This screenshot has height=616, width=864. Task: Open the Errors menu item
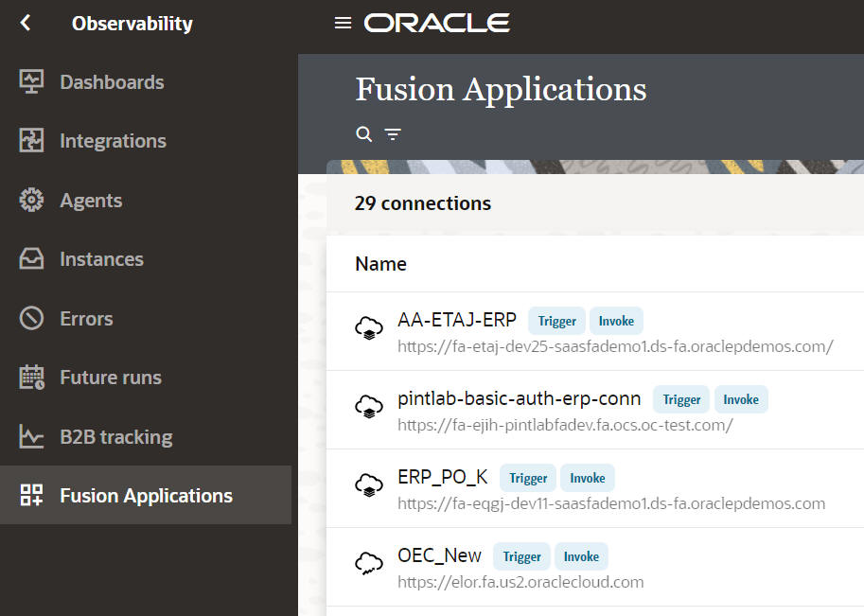click(x=86, y=319)
